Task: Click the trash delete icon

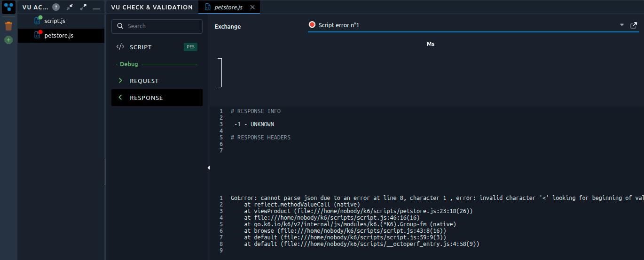Action: (x=8, y=26)
